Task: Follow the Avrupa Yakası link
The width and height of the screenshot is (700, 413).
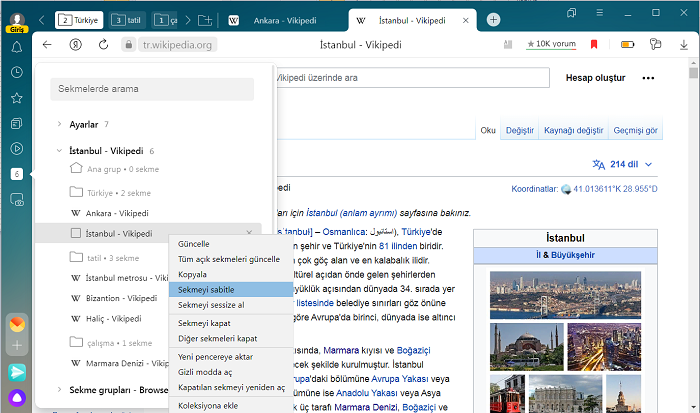Action: coord(400,379)
